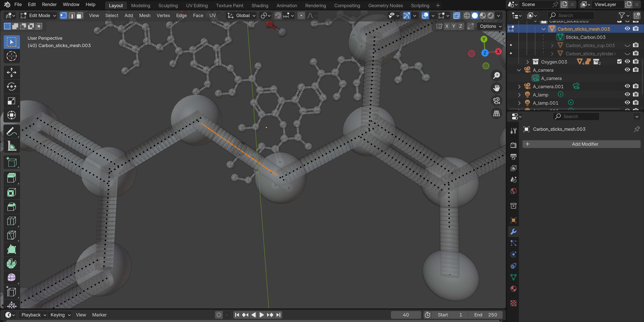
Task: Select the Annotate tool
Action: (12, 131)
